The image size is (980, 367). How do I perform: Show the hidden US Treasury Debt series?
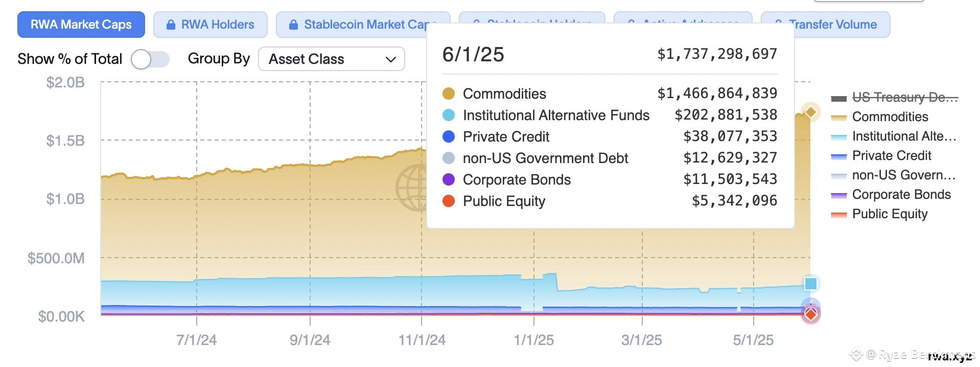coord(894,98)
